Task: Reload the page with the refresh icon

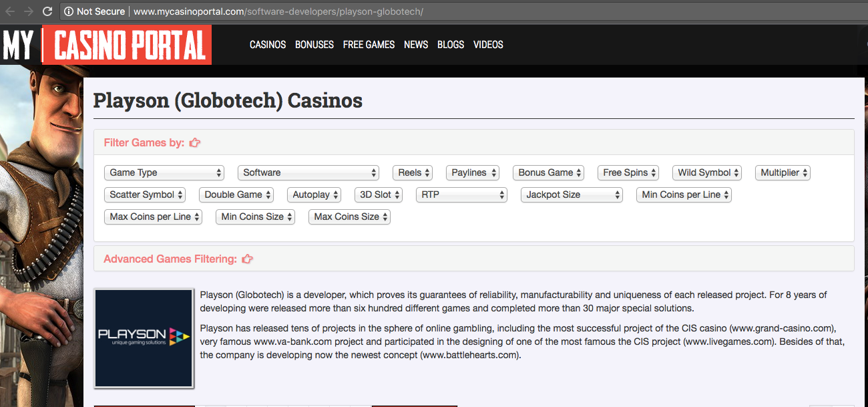Action: tap(47, 11)
